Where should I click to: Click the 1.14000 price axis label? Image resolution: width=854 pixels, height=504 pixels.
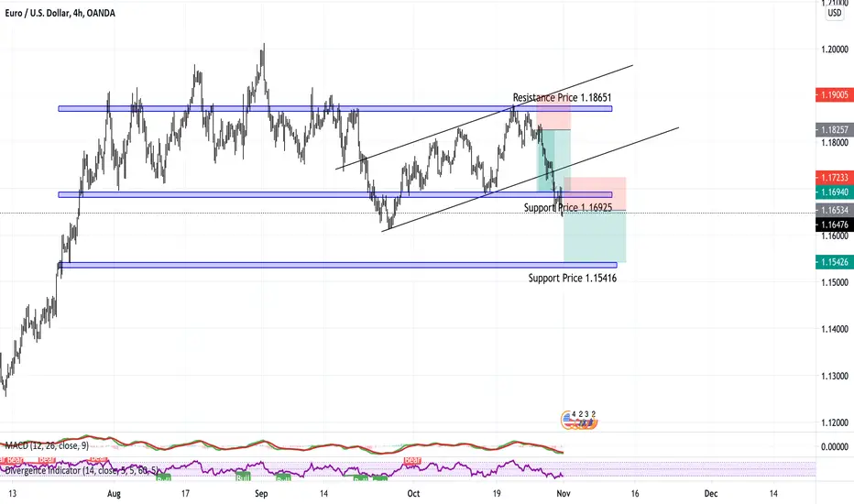(835, 329)
